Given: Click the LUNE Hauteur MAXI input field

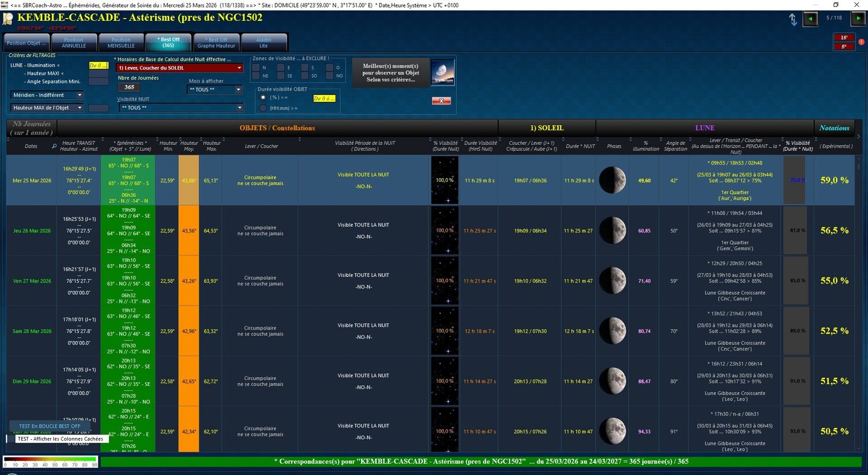Looking at the screenshot, I should click(x=98, y=74).
